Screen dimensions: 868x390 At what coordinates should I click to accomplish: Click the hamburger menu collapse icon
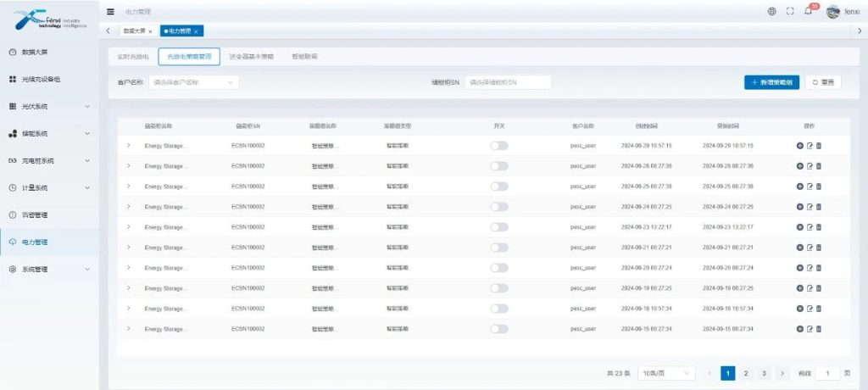(111, 12)
